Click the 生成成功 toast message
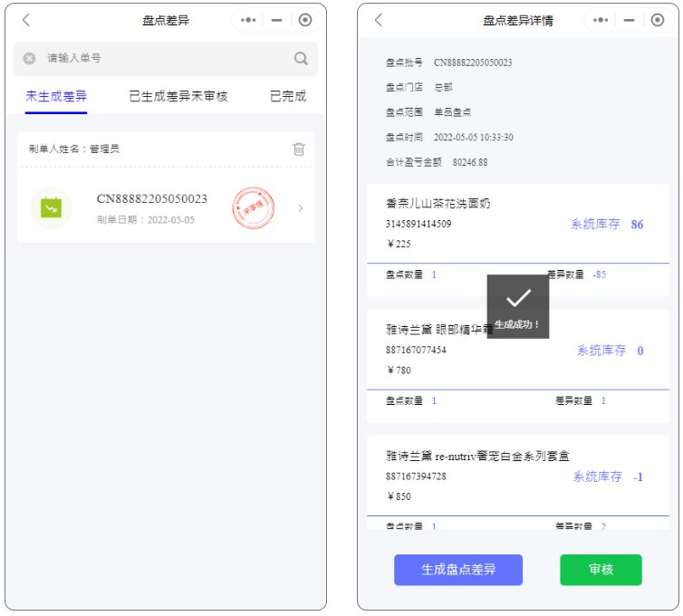This screenshot has width=683, height=616. 517,306
